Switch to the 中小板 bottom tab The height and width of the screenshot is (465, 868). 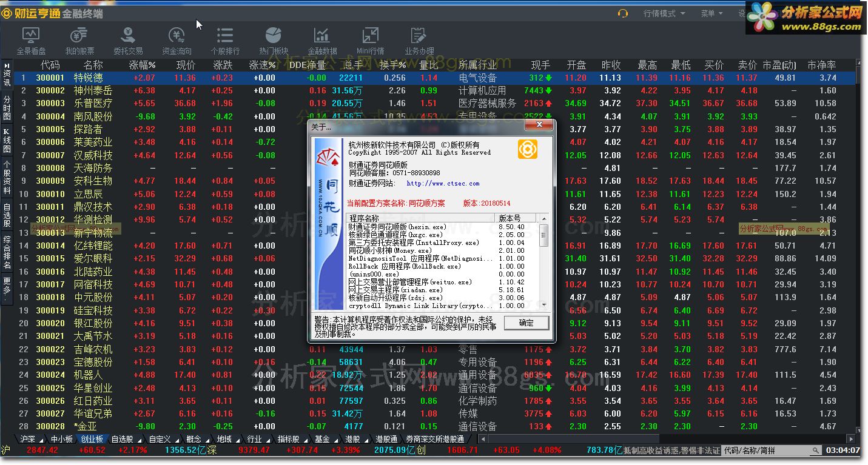click(61, 440)
